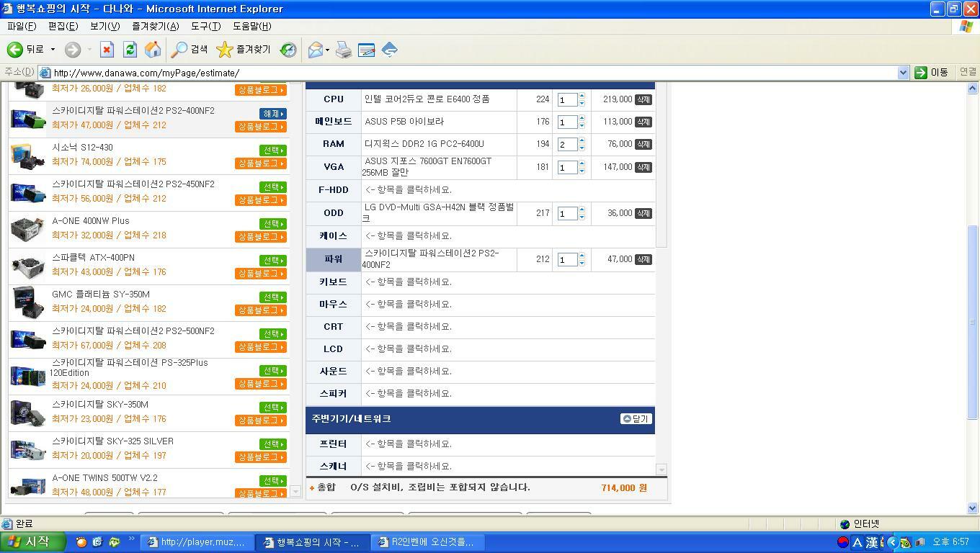Open 상품블로그 for 스파클텍 ATX-400PN
This screenshot has height=553, width=980.
[x=260, y=274]
